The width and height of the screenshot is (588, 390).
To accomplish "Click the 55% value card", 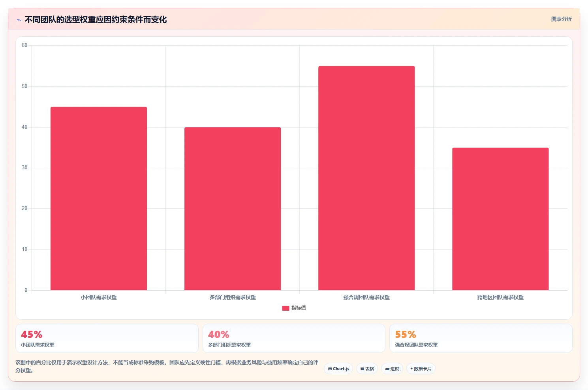I will coord(481,338).
